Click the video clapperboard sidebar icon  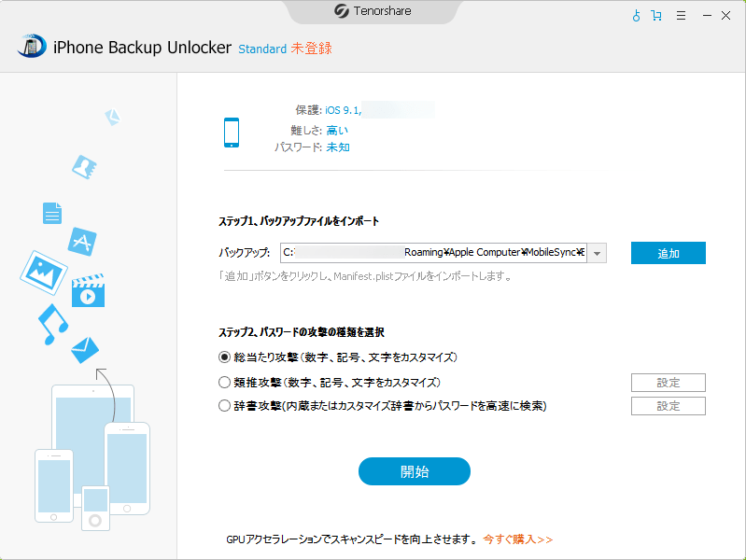click(88, 290)
